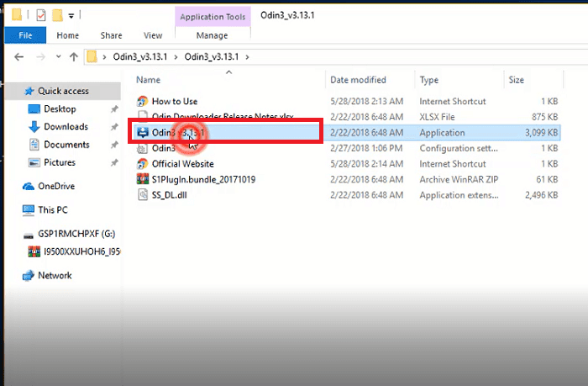Click the Back navigation arrow
This screenshot has width=588, height=386.
tap(18, 56)
